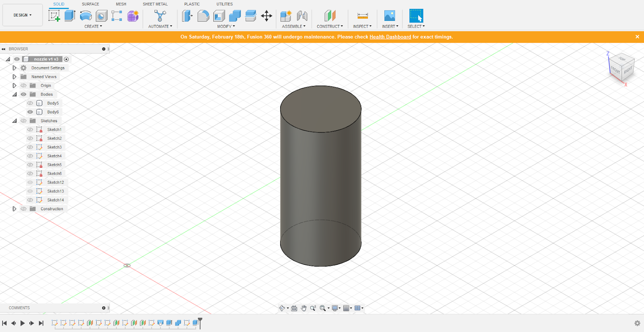Select Sketch14 in the browser

[56, 200]
